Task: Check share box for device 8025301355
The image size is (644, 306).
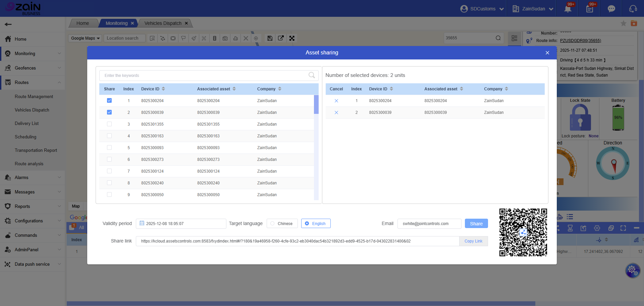Action: point(109,124)
